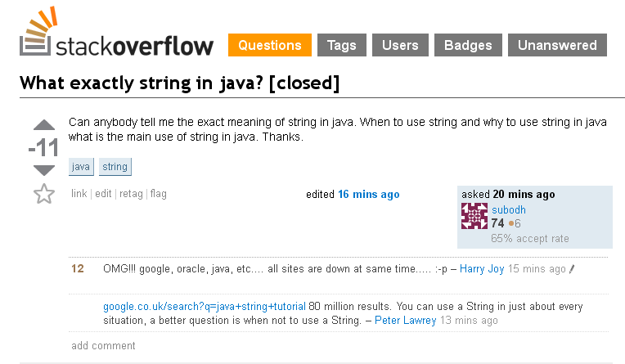Go to the Users tab
This screenshot has width=625, height=364.
(x=400, y=45)
